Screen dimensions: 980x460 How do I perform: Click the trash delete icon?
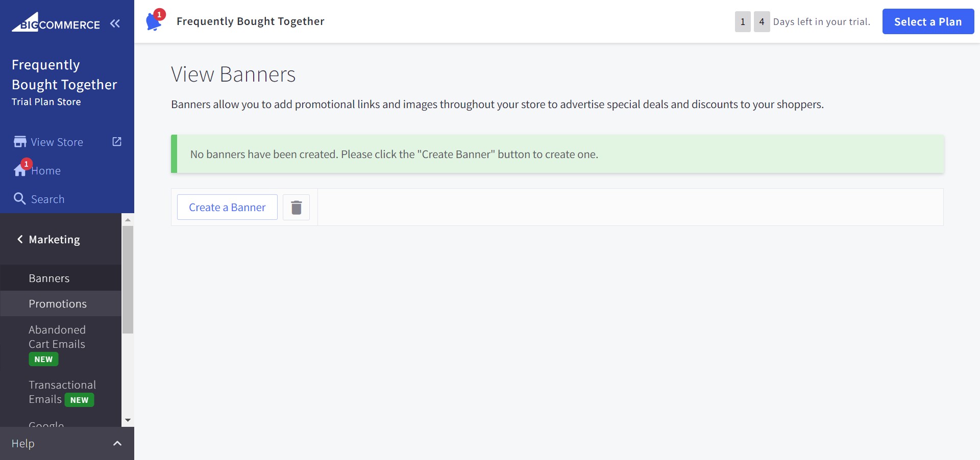[x=296, y=207]
